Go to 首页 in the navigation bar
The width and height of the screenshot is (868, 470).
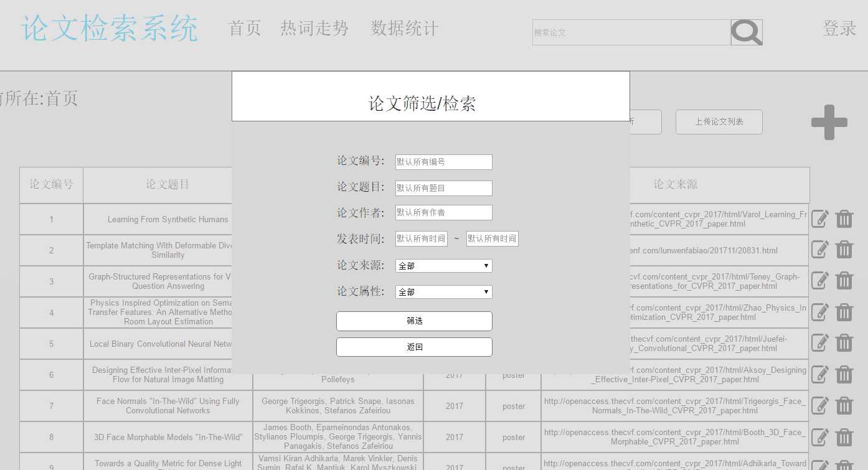245,29
